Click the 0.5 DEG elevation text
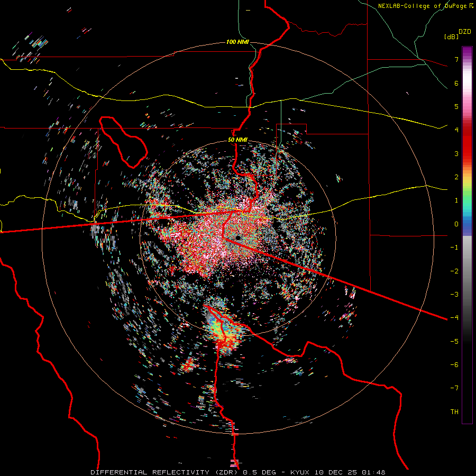476x476 pixels. pyautogui.click(x=259, y=472)
